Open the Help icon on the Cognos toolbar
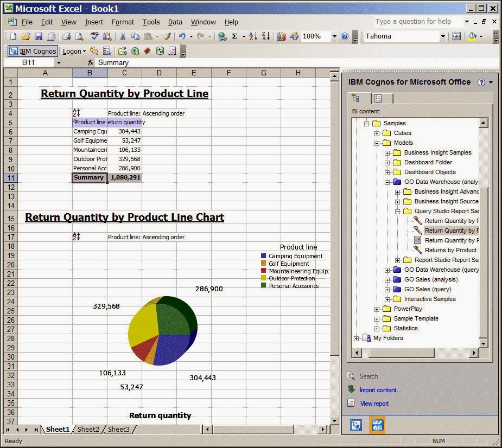Screen dimensions: 502x448 (481, 82)
